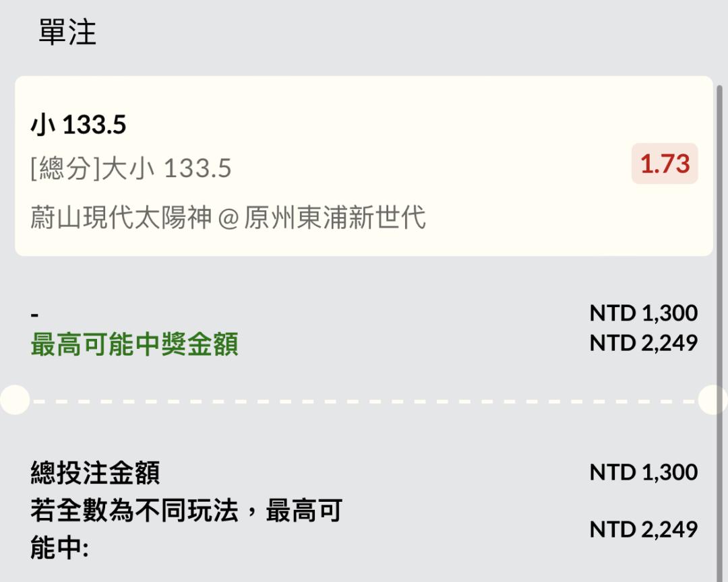Click the green 最高可能中獎金額 label
The height and width of the screenshot is (582, 728).
(135, 344)
